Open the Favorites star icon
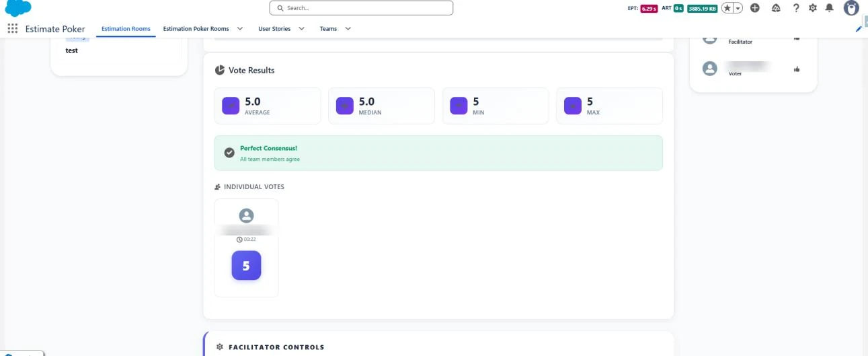The width and height of the screenshot is (868, 356). [x=727, y=8]
